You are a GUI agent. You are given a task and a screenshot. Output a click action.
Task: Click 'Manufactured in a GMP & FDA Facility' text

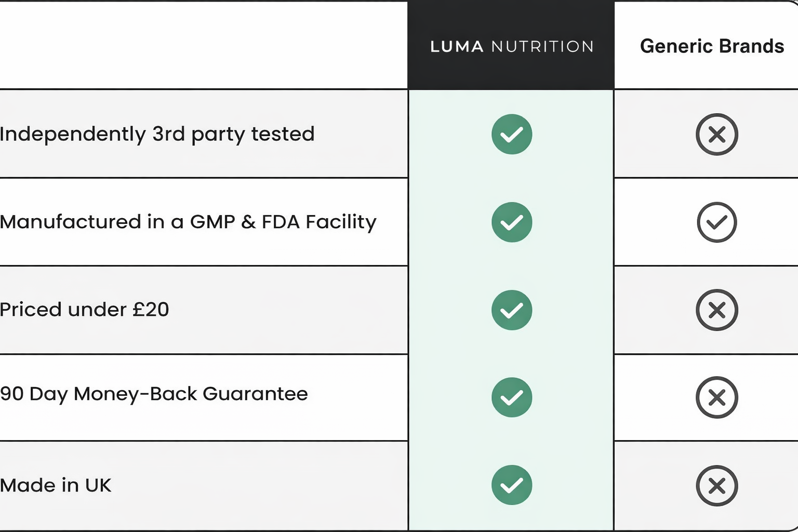pyautogui.click(x=188, y=222)
